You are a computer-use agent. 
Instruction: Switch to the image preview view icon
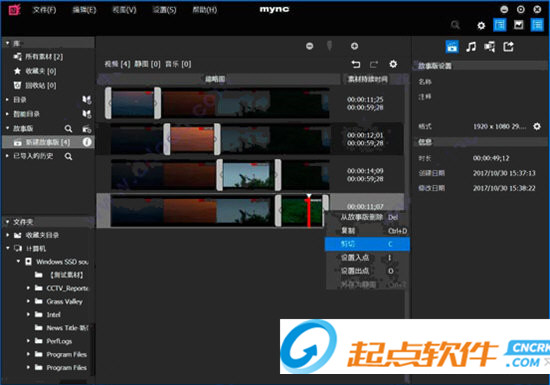518,25
